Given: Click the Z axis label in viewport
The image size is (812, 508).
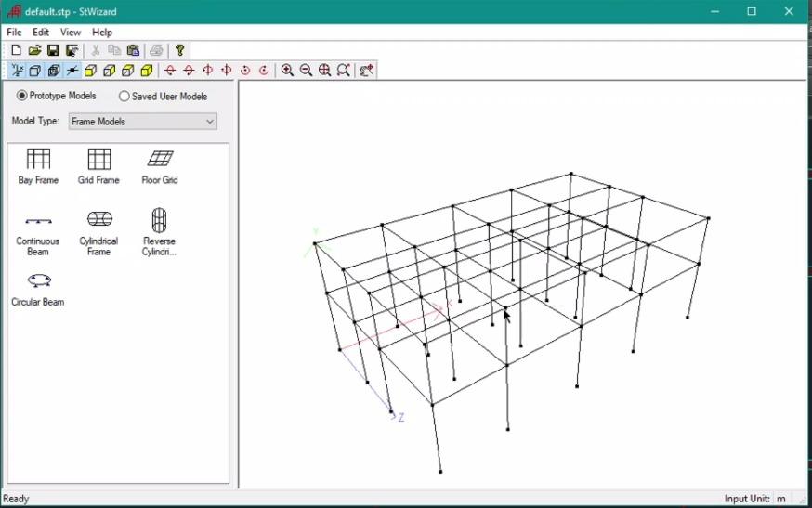Looking at the screenshot, I should (x=400, y=417).
